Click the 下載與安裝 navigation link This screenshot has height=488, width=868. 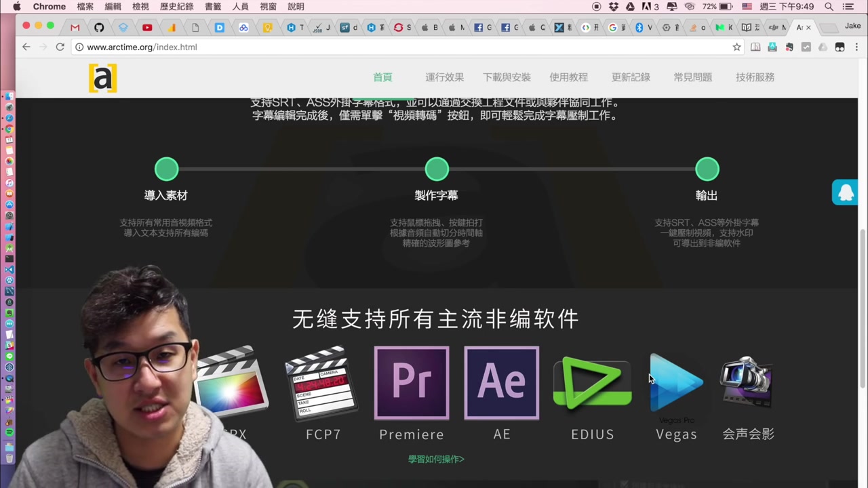[x=507, y=77]
